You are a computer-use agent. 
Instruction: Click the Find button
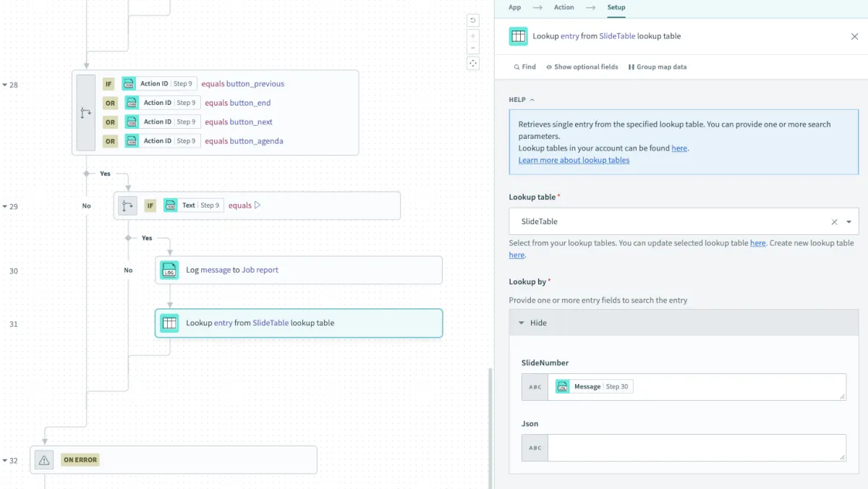(525, 67)
